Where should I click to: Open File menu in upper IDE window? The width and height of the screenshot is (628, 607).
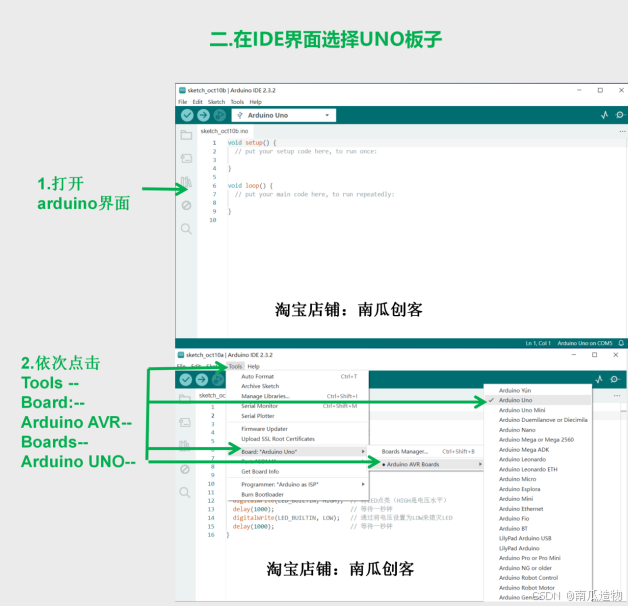[x=183, y=102]
